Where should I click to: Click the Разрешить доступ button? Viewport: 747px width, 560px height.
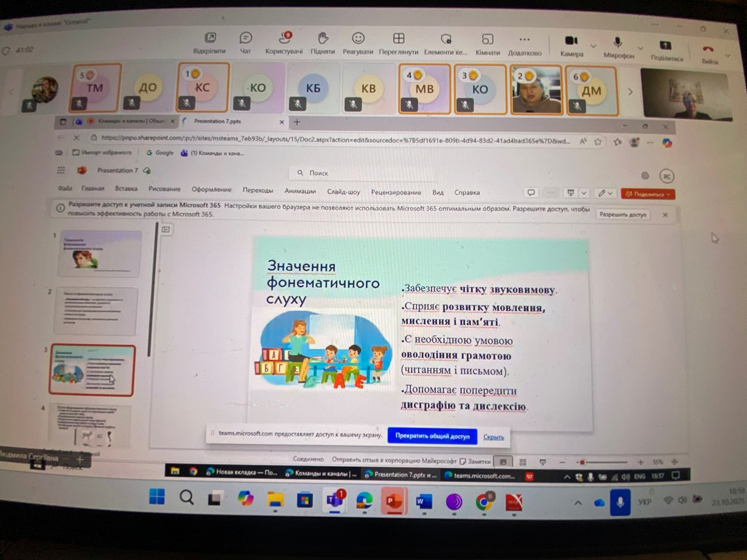623,215
